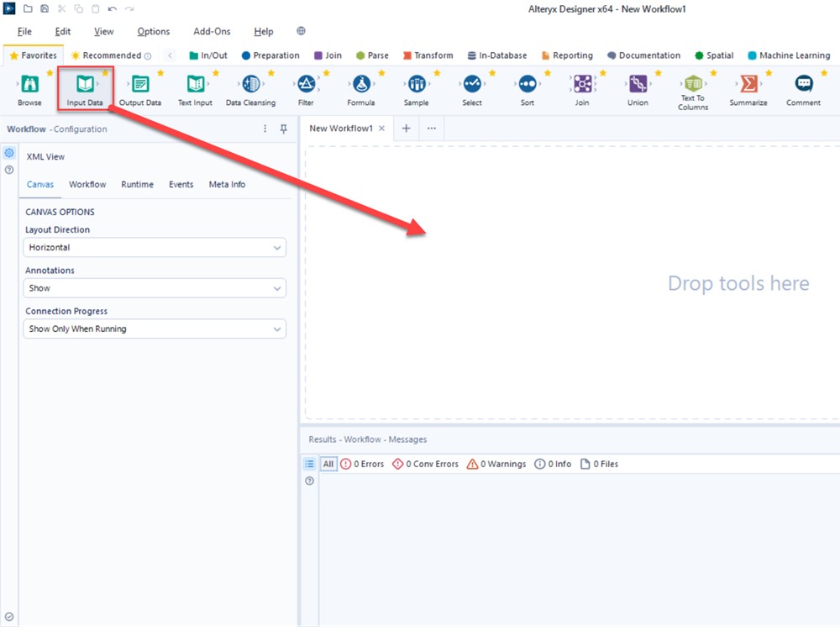
Task: Open the Annotations dropdown
Action: pos(155,287)
